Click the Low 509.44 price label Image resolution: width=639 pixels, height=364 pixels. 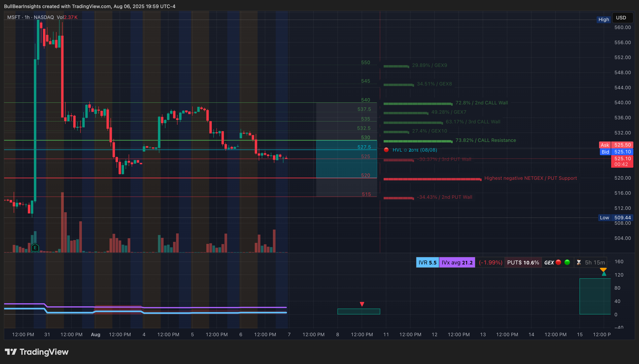[x=615, y=217]
